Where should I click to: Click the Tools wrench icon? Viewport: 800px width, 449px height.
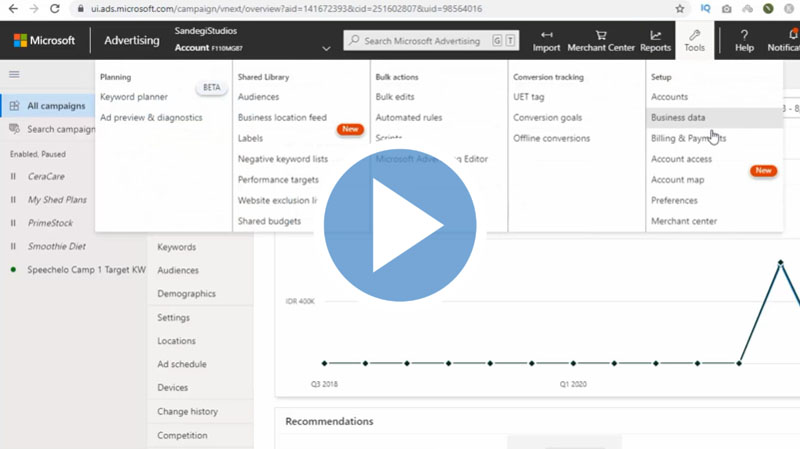point(694,35)
